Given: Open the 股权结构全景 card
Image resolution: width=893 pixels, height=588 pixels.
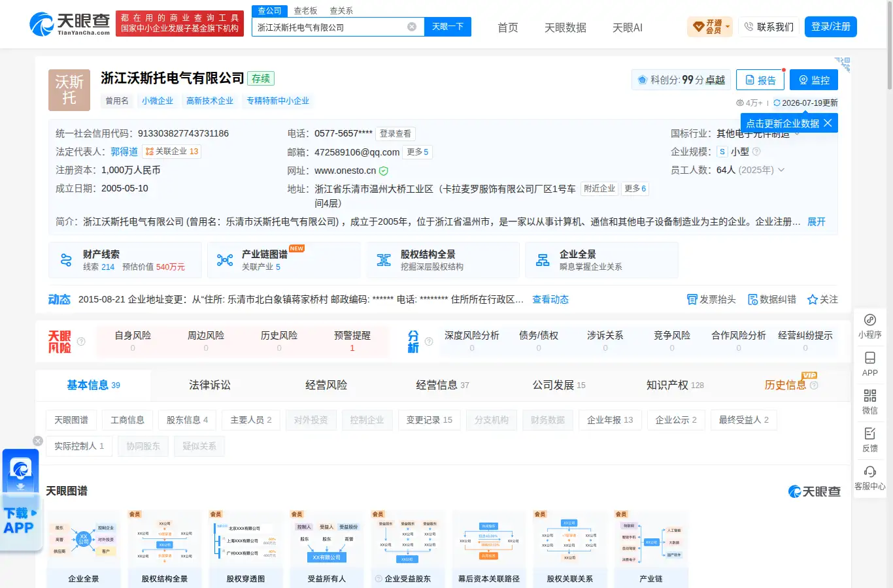Looking at the screenshot, I should pos(443,260).
